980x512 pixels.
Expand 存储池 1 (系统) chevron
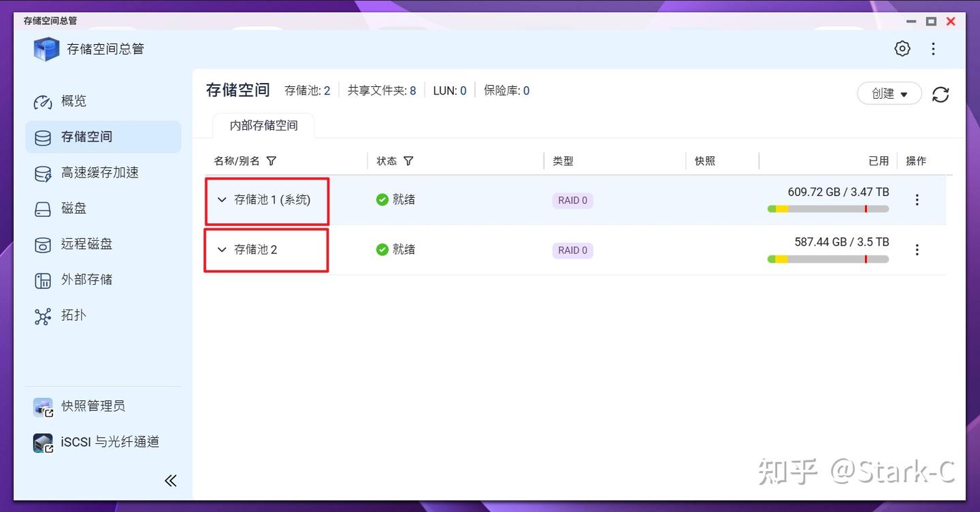221,200
